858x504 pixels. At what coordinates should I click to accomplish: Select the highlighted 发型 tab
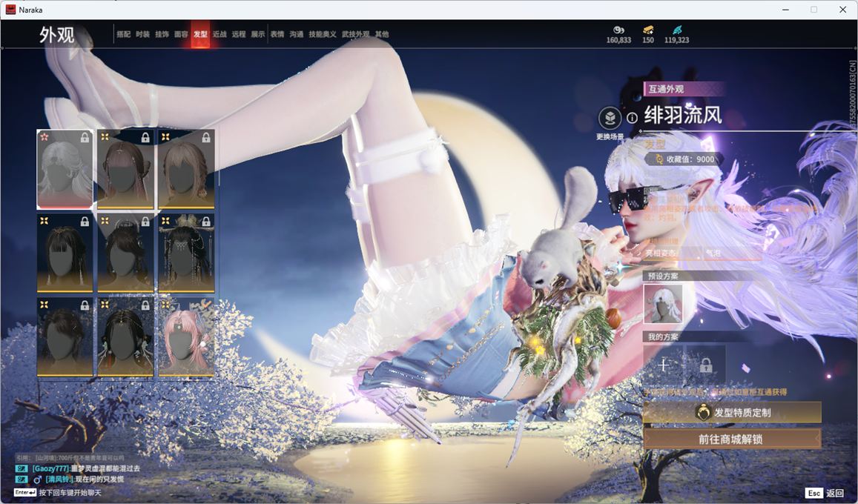[200, 34]
